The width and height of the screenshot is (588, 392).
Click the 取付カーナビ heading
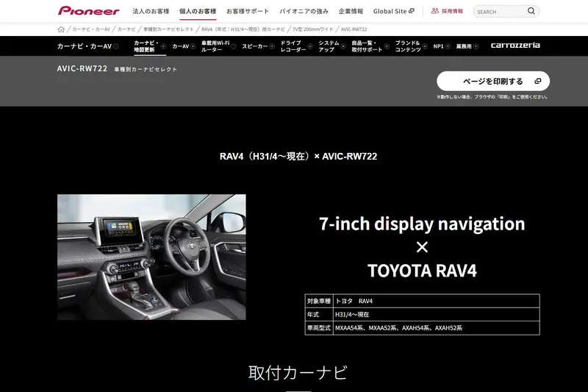298,373
